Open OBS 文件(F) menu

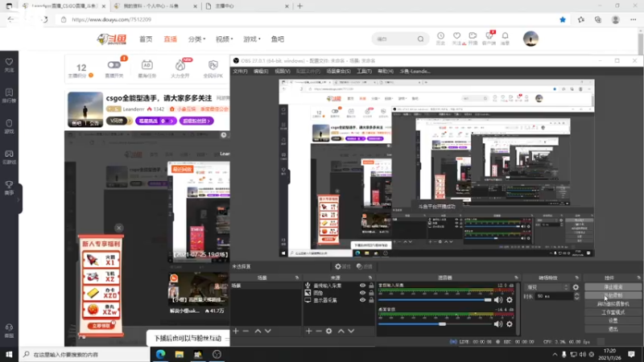[240, 72]
